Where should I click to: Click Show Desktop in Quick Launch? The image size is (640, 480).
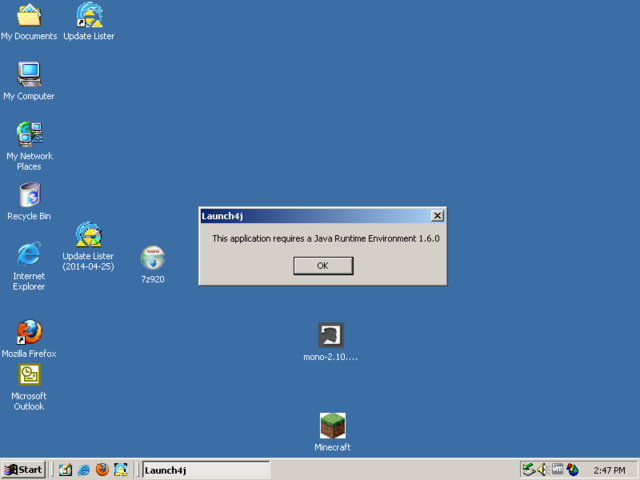point(65,470)
